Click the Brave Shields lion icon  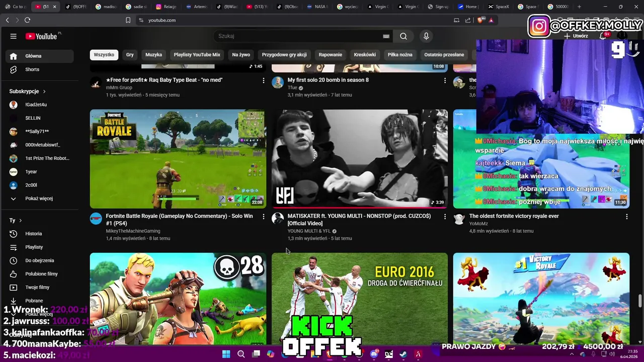point(480,20)
